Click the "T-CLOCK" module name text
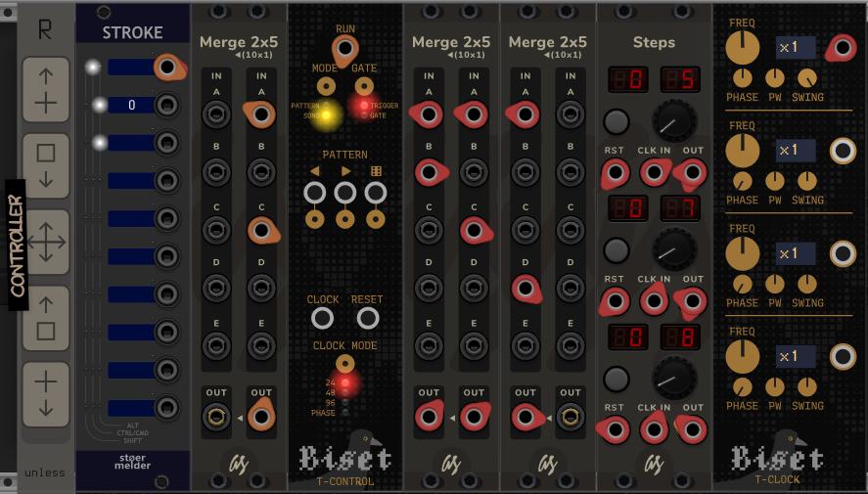868x494 pixels. click(x=777, y=479)
